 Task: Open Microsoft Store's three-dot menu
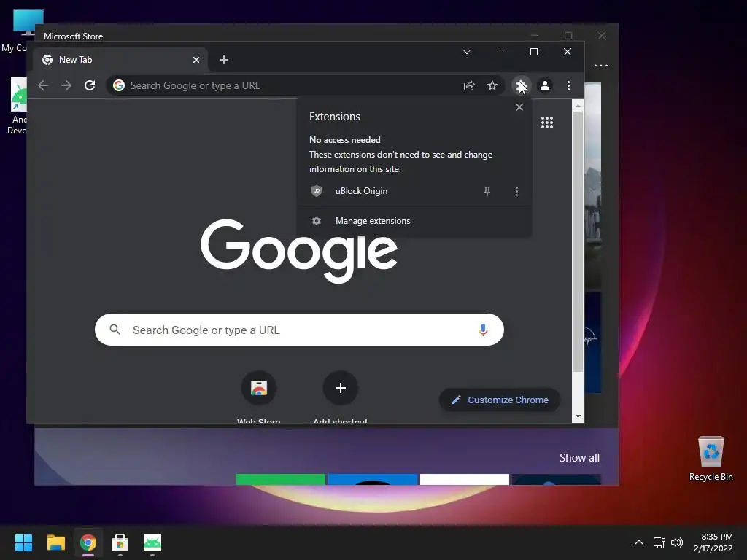pos(601,66)
